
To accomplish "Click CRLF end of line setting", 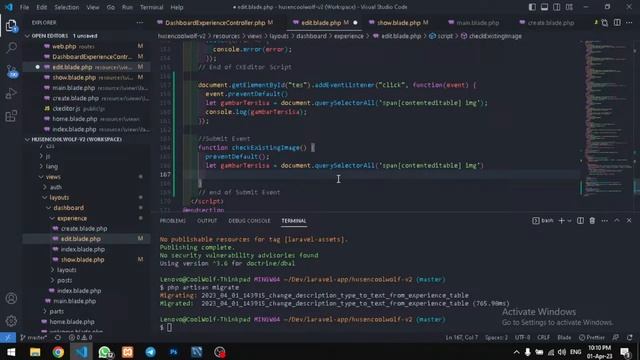I will (543, 338).
